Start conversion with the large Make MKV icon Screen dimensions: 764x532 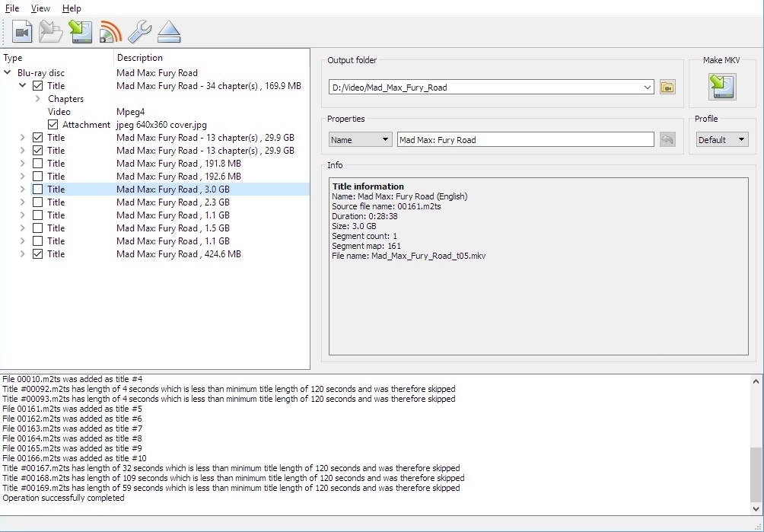pyautogui.click(x=721, y=87)
